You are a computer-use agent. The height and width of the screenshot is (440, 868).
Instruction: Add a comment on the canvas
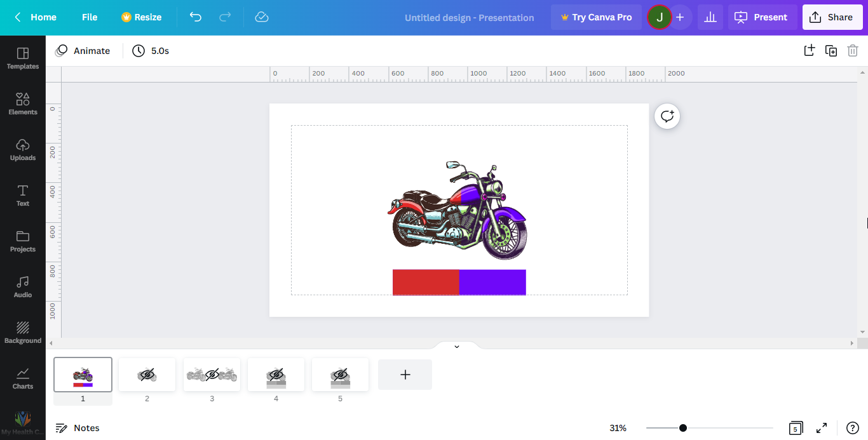tap(667, 116)
